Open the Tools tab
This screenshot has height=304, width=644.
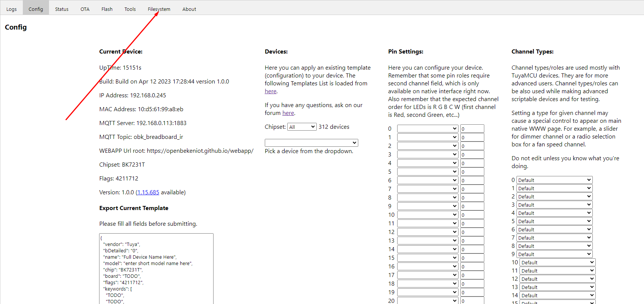(x=130, y=9)
